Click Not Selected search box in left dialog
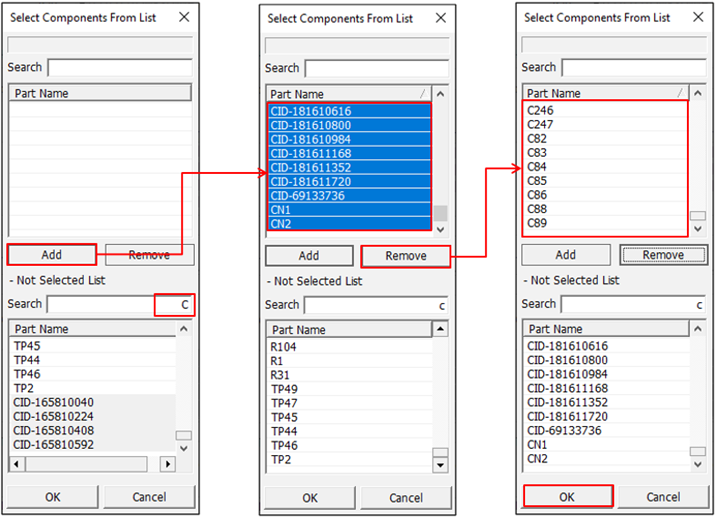Screen dimensions: 717x518 pyautogui.click(x=100, y=304)
